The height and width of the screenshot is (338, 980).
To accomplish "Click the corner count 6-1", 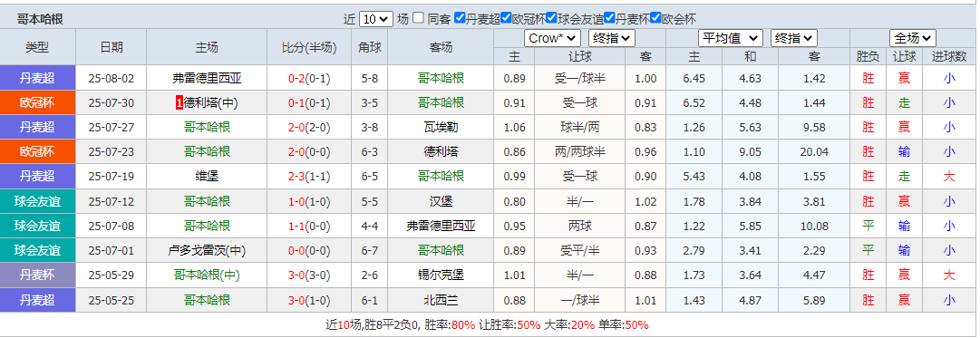I will (x=369, y=300).
